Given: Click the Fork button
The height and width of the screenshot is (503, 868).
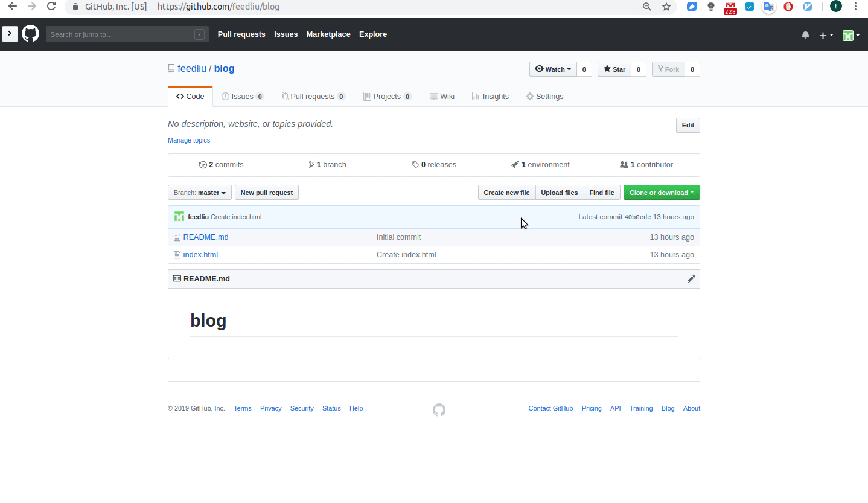Looking at the screenshot, I should tap(668, 69).
